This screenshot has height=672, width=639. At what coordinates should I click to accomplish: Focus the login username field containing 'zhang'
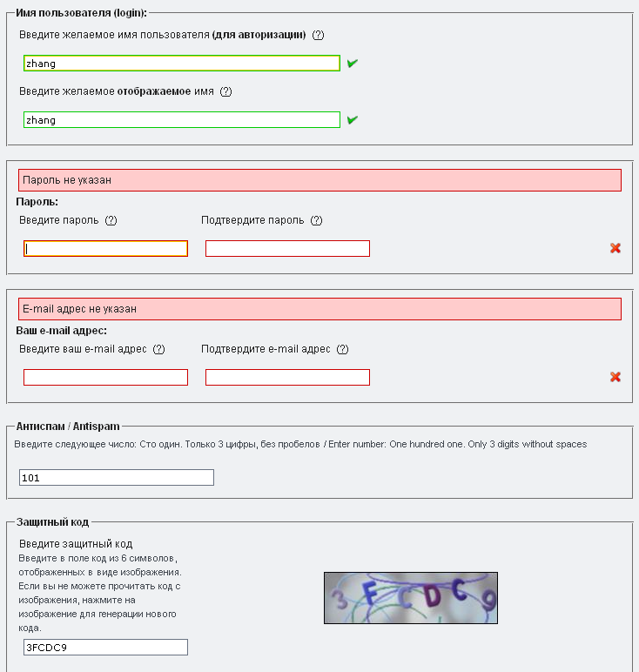point(181,64)
